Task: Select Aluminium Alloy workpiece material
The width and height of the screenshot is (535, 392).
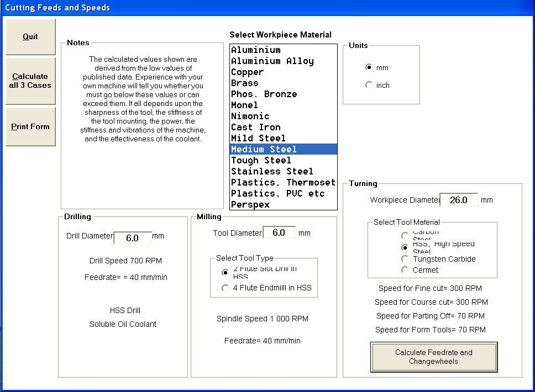Action: coord(283,61)
